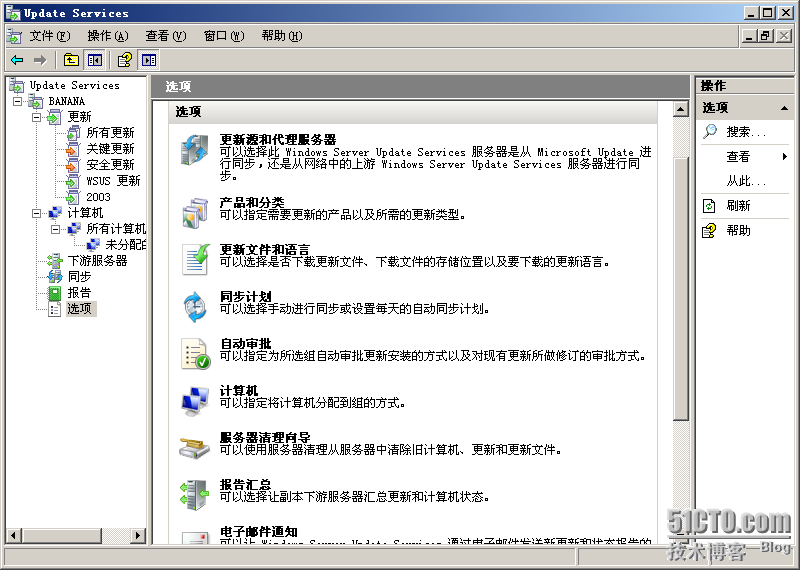Image resolution: width=800 pixels, height=570 pixels.
Task: Toggle the Show/Hide Console Tree toolbar icon
Action: point(94,60)
